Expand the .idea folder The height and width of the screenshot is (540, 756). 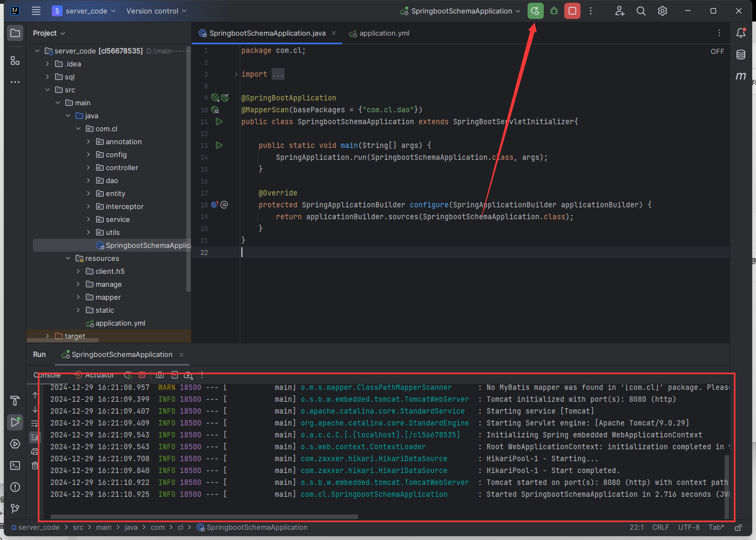[48, 64]
